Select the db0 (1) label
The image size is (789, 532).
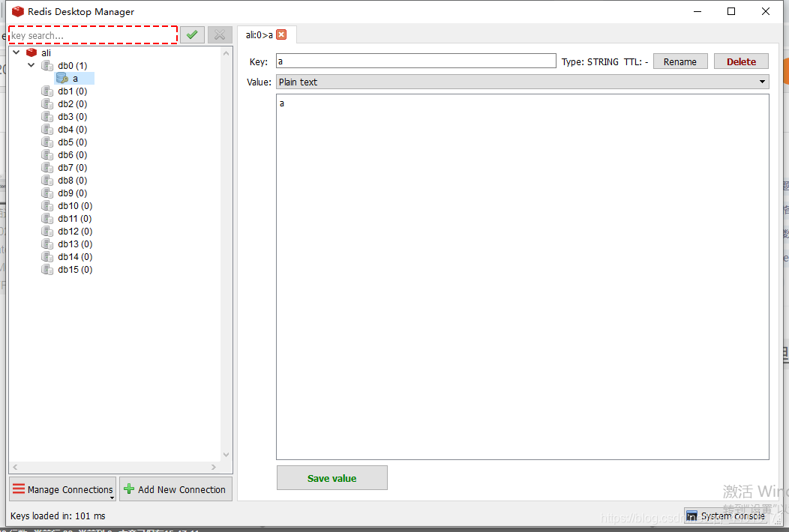click(73, 66)
